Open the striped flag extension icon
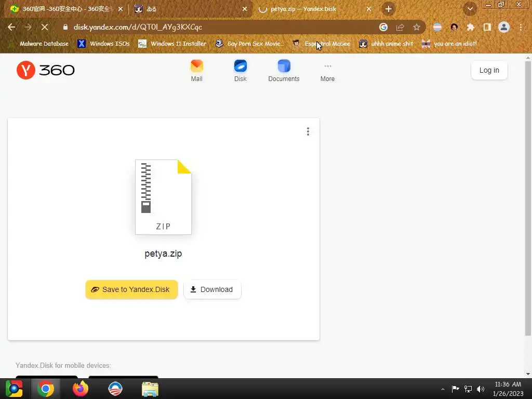 tap(437, 27)
